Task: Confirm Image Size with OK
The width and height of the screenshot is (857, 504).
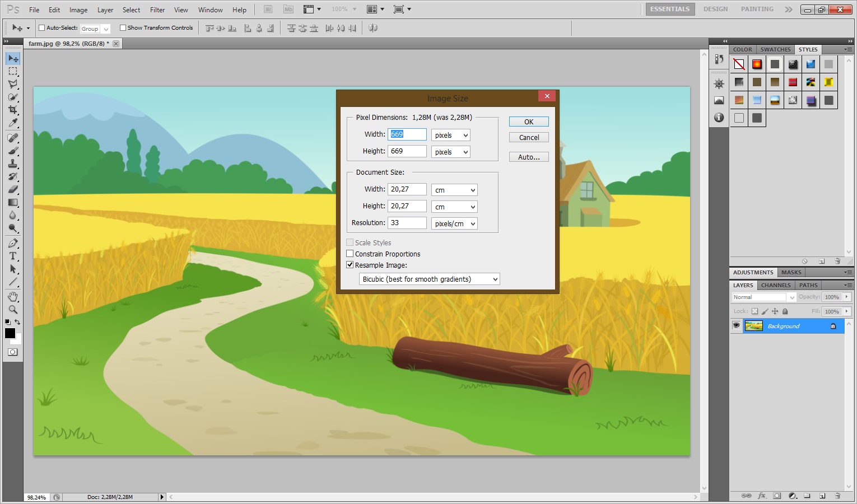Action: click(528, 122)
